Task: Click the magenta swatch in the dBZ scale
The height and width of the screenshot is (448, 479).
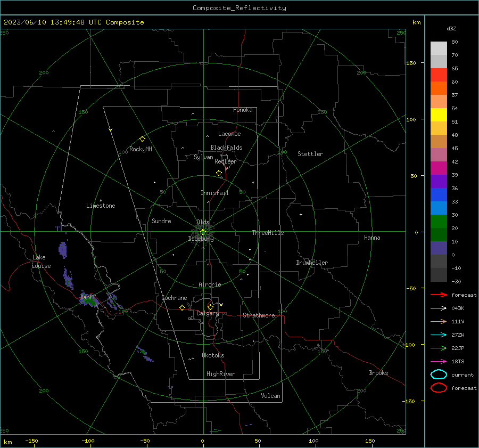Action: pyautogui.click(x=439, y=168)
